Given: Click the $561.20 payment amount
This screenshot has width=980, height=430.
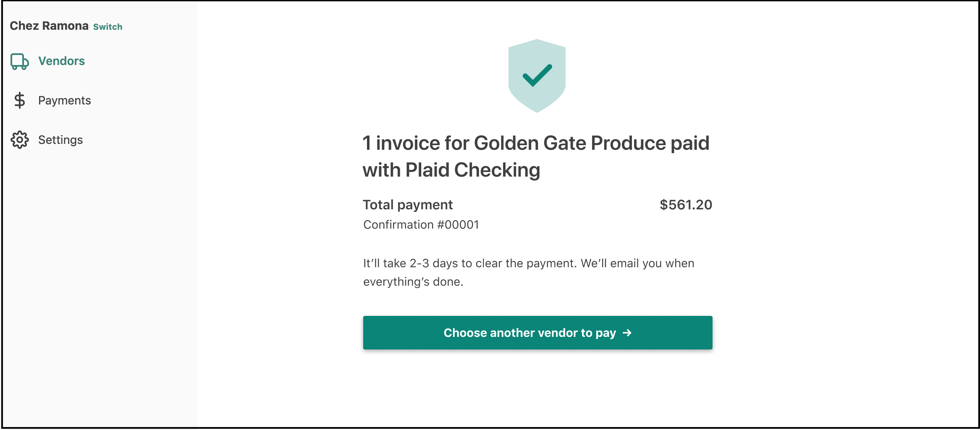Looking at the screenshot, I should pos(686,205).
